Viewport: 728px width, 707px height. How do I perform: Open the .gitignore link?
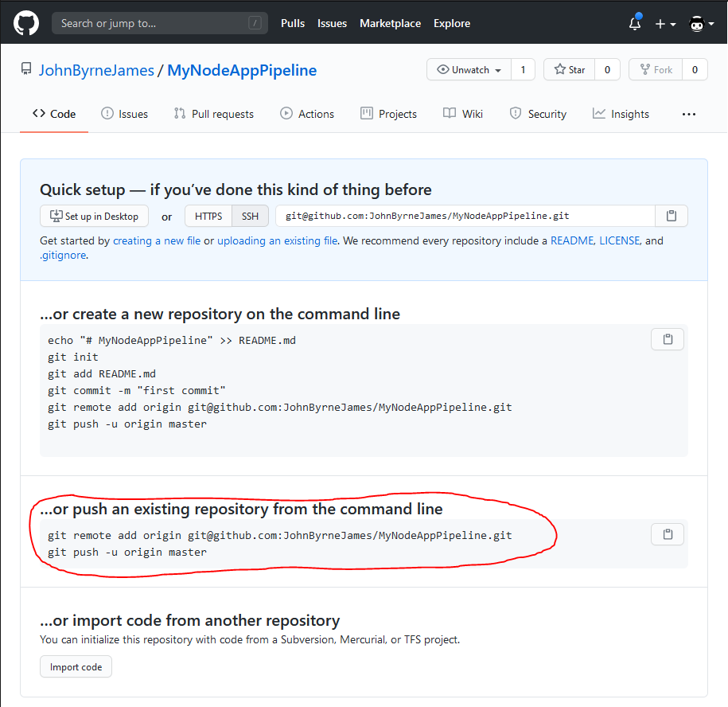tap(63, 255)
